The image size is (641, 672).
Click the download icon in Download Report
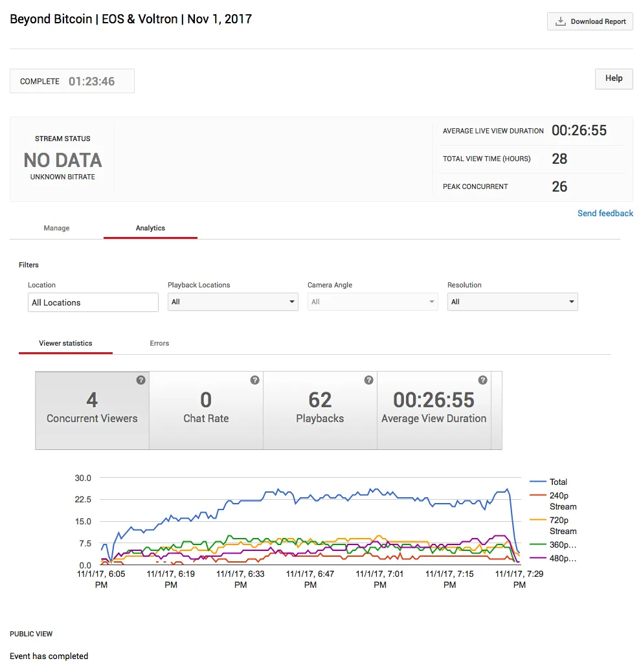click(560, 21)
